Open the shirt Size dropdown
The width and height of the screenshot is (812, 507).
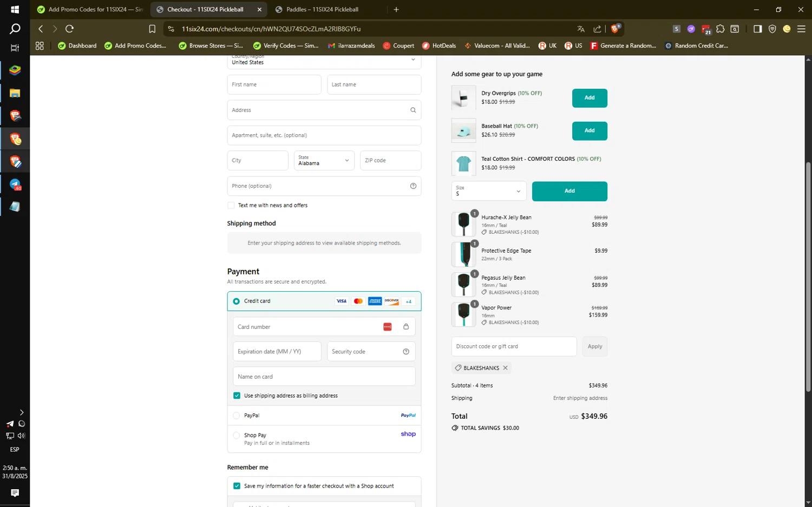pyautogui.click(x=489, y=191)
